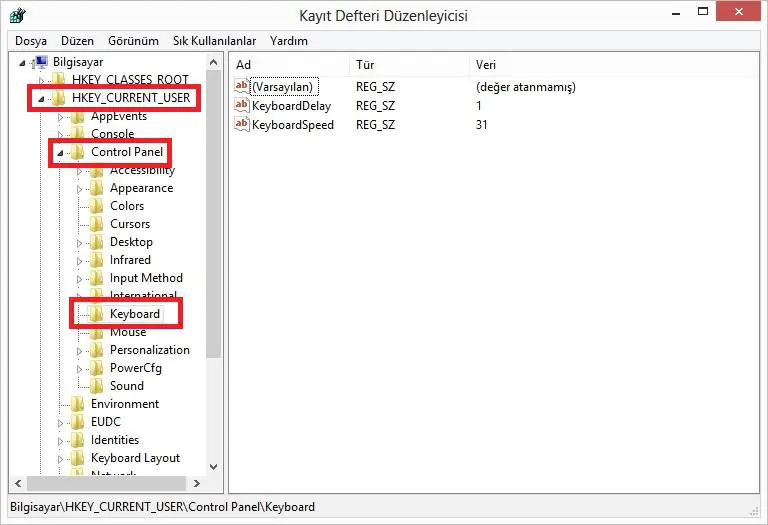The height and width of the screenshot is (525, 768).
Task: Click the Colors folder icon
Action: click(x=96, y=206)
